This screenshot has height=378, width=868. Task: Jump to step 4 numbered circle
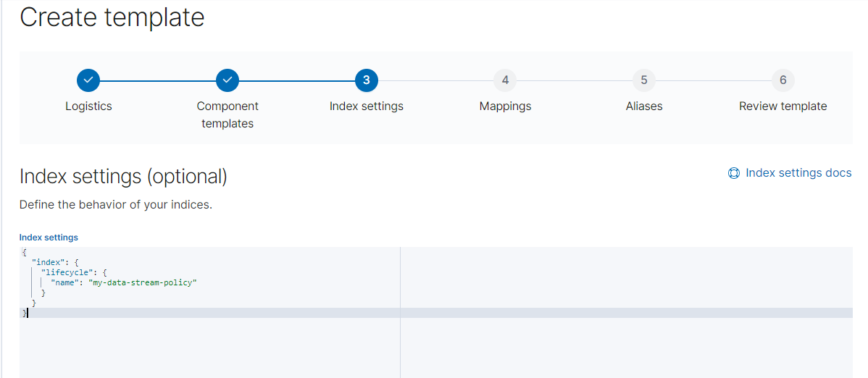tap(505, 80)
